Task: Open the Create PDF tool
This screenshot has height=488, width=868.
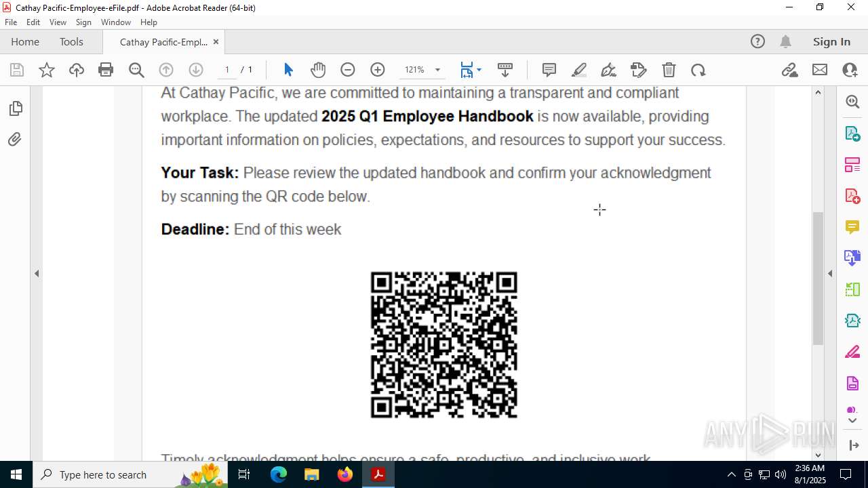Action: (x=852, y=195)
